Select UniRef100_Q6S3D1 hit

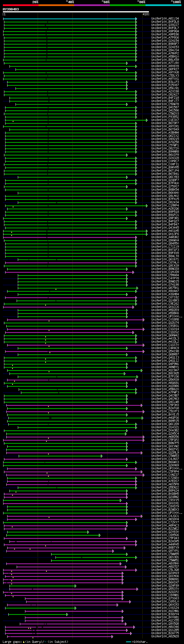165,557
